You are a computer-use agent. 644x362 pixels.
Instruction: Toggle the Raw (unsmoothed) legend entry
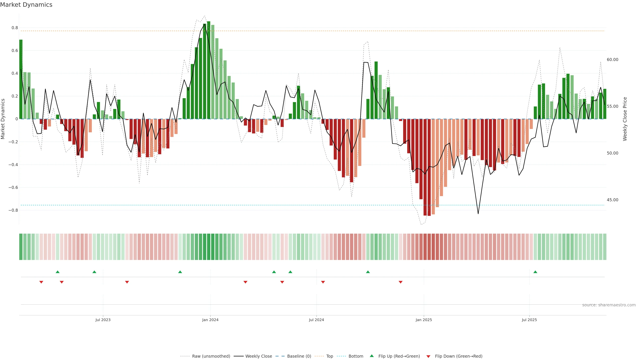(211, 356)
